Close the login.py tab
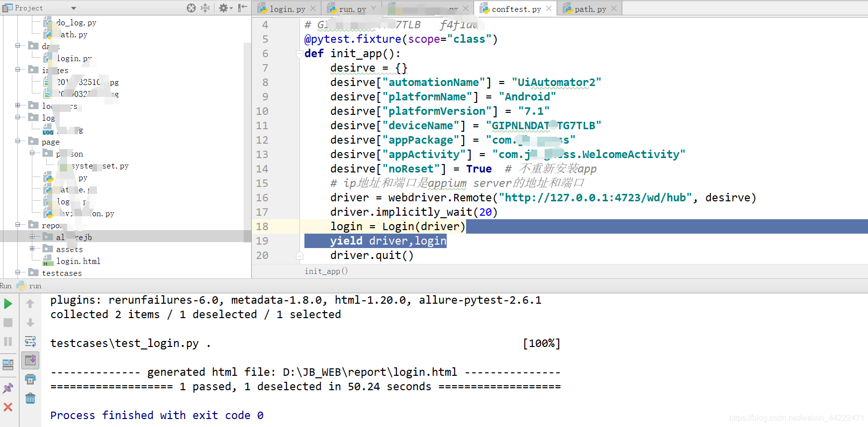 click(x=313, y=8)
